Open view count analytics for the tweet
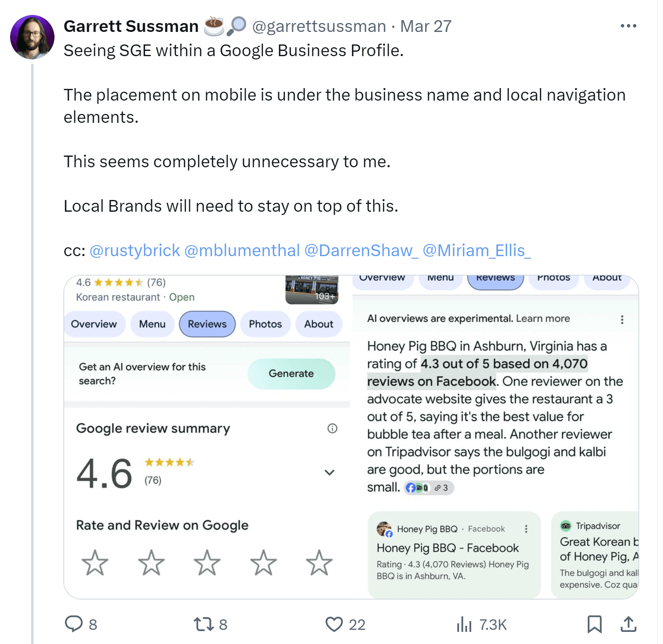This screenshot has height=644, width=663. (x=464, y=625)
